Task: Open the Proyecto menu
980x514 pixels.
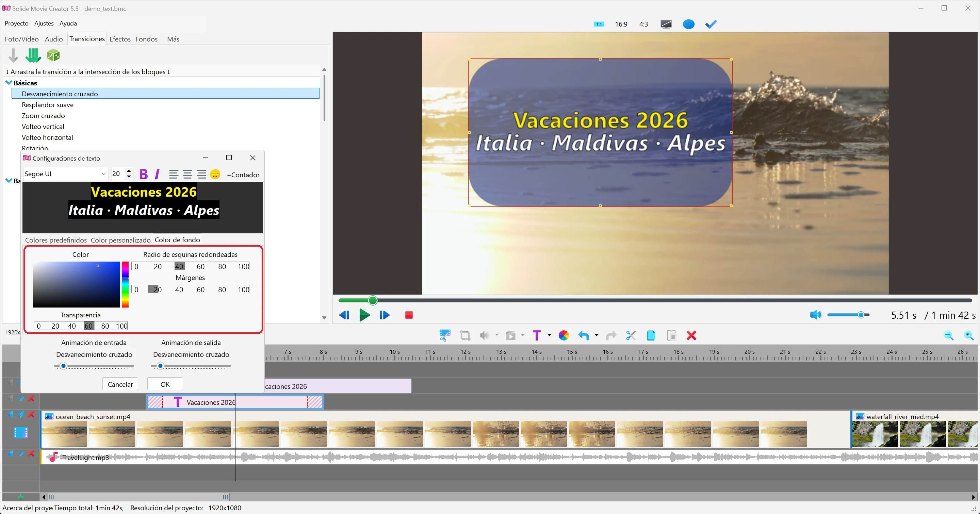Action: 16,23
